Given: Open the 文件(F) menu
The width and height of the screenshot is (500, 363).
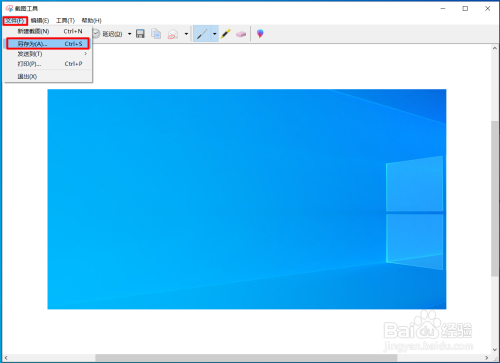Looking at the screenshot, I should [15, 21].
